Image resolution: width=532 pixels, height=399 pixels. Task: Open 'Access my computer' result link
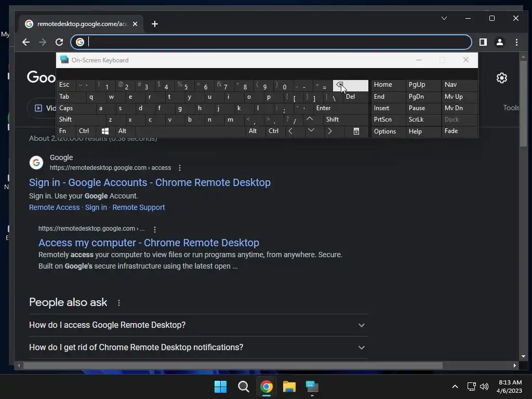(149, 243)
